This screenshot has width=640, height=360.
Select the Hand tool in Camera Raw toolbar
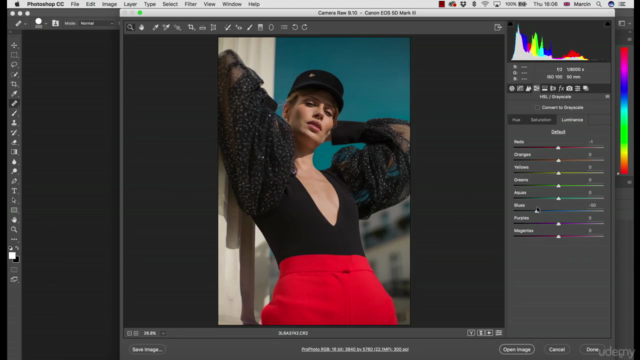142,27
